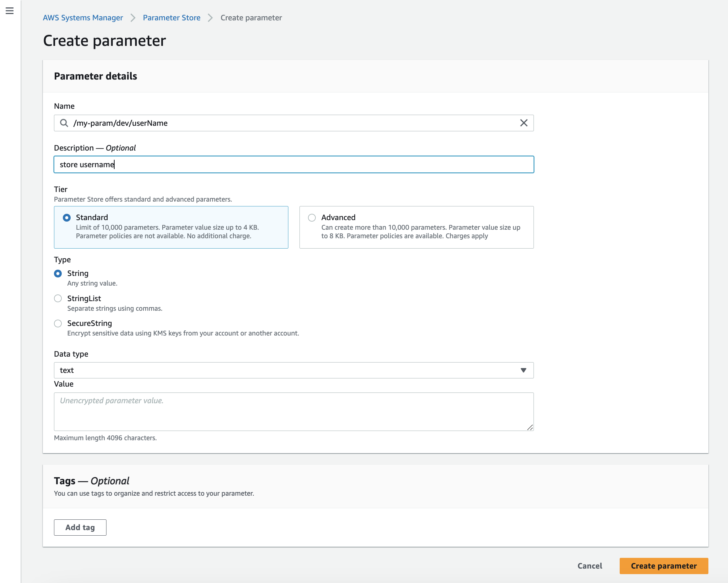
Task: Focus the Name input field
Action: click(294, 123)
